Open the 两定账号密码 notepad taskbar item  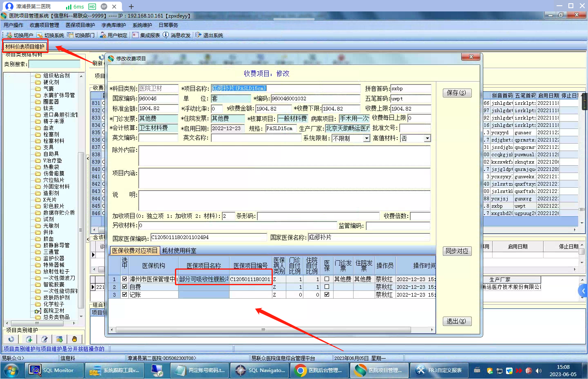200,370
